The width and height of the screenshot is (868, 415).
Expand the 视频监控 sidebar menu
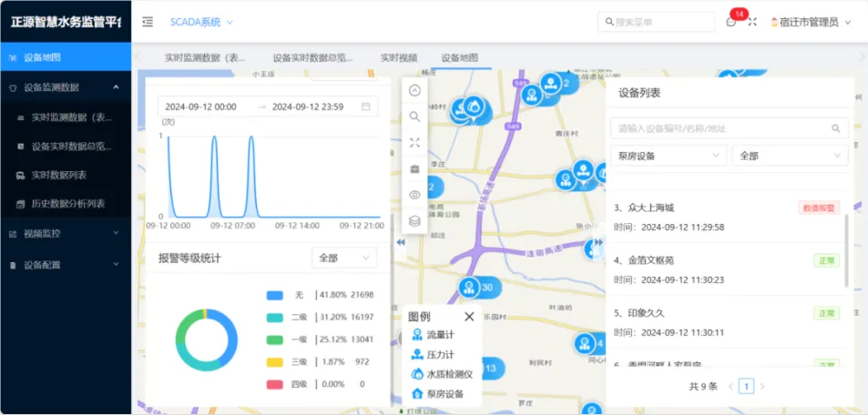click(x=66, y=234)
